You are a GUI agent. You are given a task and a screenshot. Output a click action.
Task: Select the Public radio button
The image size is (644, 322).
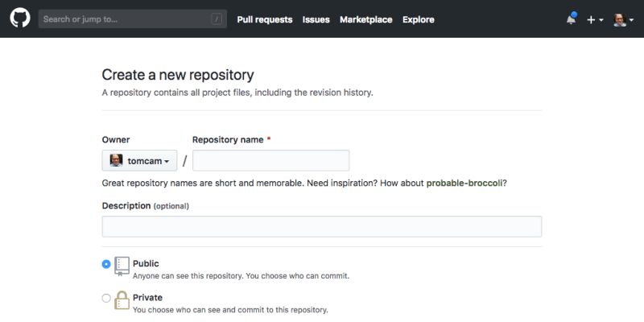click(x=106, y=264)
